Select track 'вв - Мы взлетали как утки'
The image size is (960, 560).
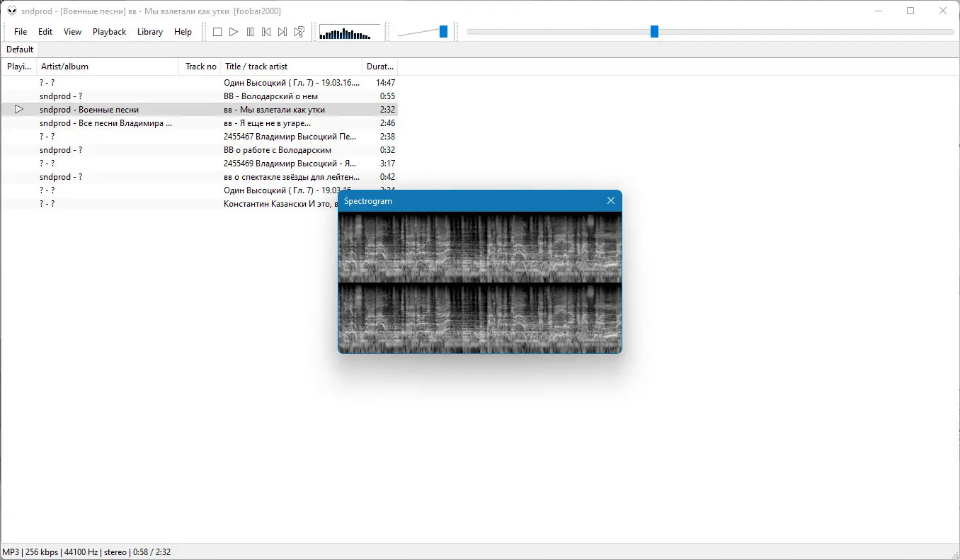[x=274, y=110]
